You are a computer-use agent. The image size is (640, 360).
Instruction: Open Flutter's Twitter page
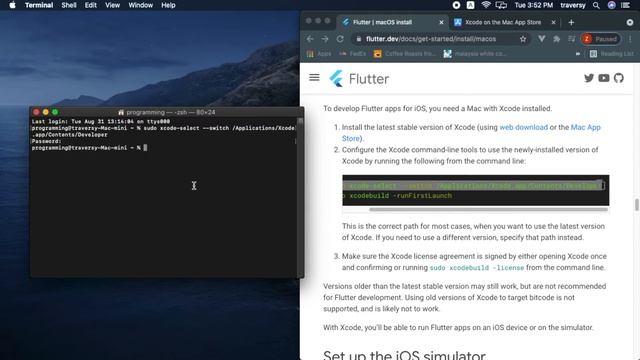pyautogui.click(x=589, y=78)
